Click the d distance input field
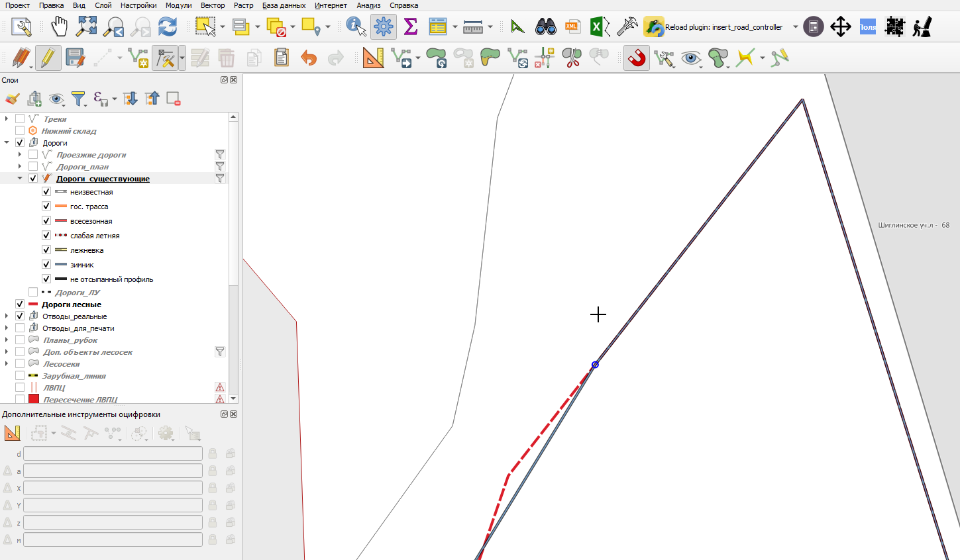Image resolution: width=960 pixels, height=560 pixels. tap(113, 453)
